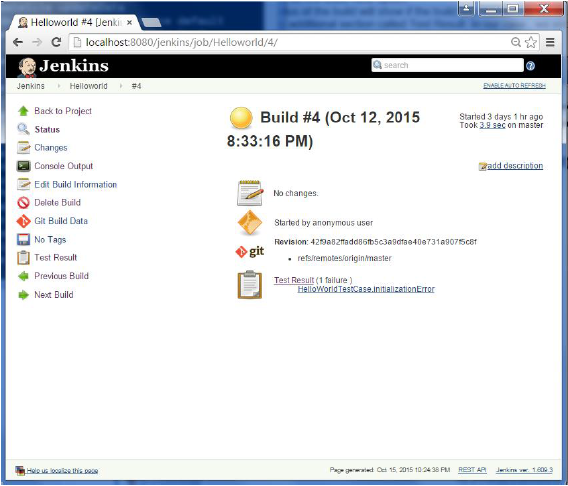Screen dimensions: 568x486
Task: Focus the Jenkins search box
Action: tap(447, 65)
